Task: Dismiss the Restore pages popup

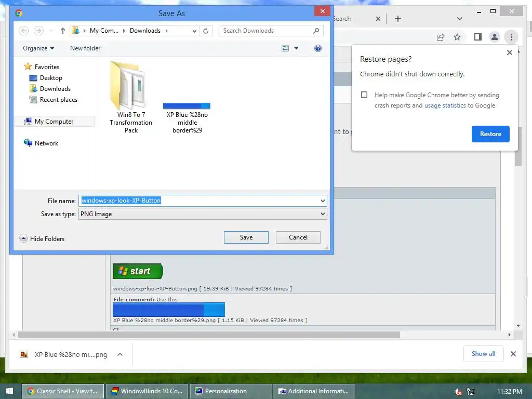Action: (x=509, y=52)
